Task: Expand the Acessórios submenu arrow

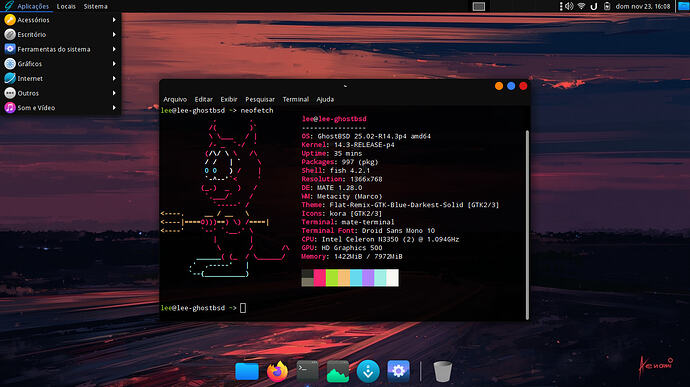Action: 114,20
